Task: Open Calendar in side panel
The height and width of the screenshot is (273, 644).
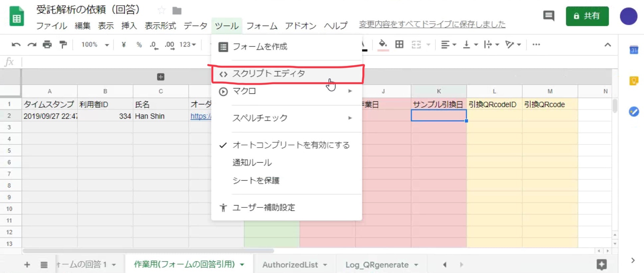Action: point(634,50)
